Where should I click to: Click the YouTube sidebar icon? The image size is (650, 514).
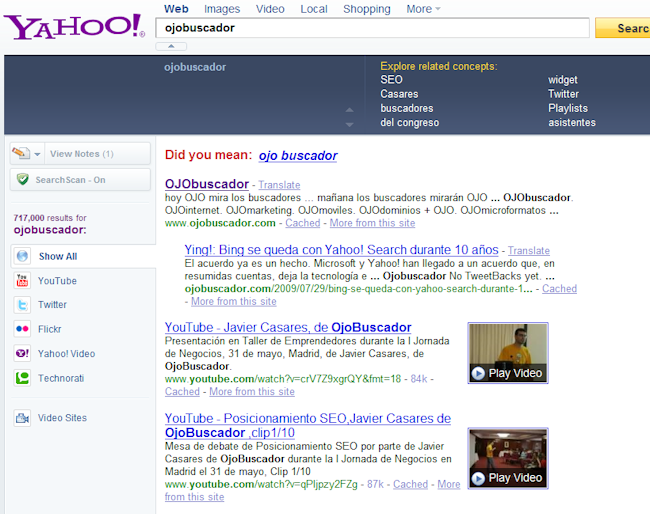pos(22,281)
